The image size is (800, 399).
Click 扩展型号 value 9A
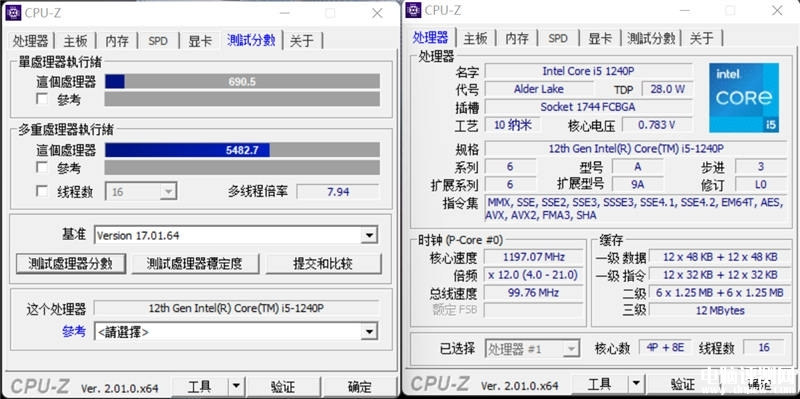pyautogui.click(x=637, y=184)
